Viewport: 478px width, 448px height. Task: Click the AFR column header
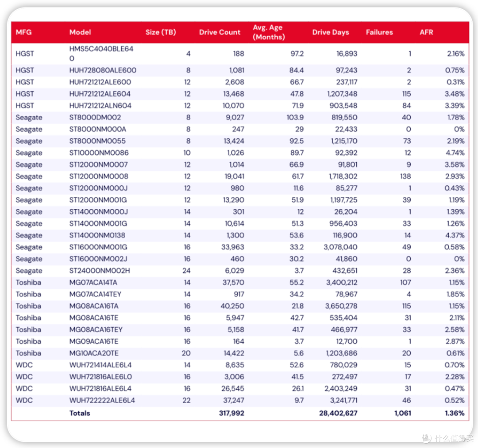[x=426, y=32]
